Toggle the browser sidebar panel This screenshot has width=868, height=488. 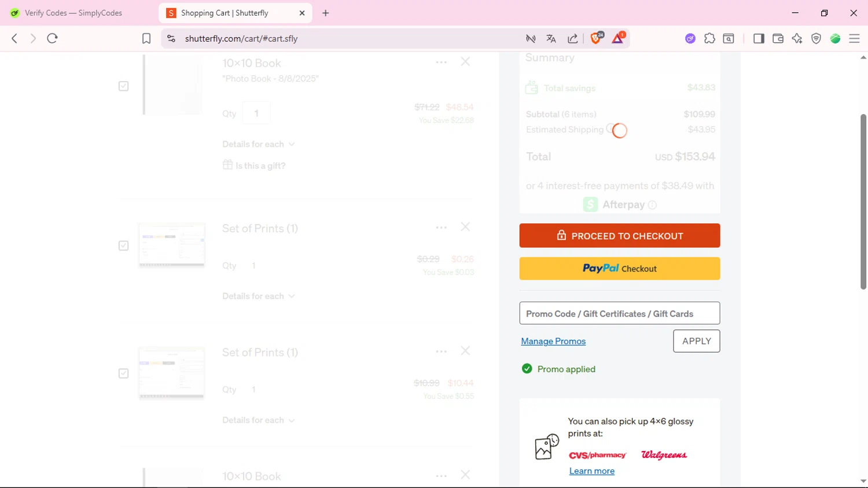759,39
